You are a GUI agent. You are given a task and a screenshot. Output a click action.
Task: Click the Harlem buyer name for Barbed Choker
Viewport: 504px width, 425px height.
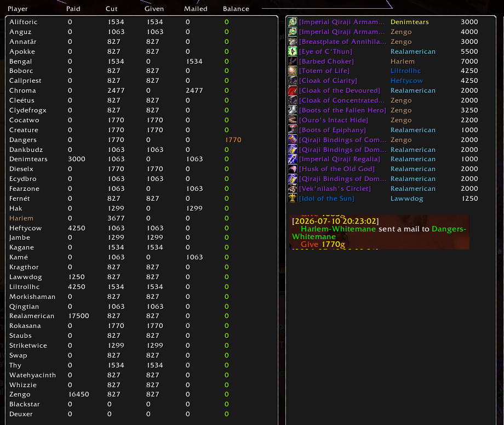pyautogui.click(x=403, y=61)
